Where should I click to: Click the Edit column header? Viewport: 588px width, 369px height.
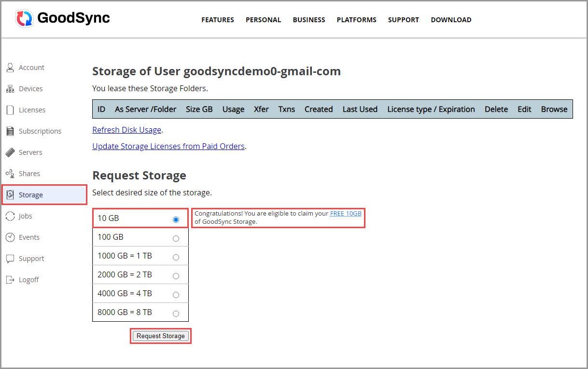click(524, 109)
